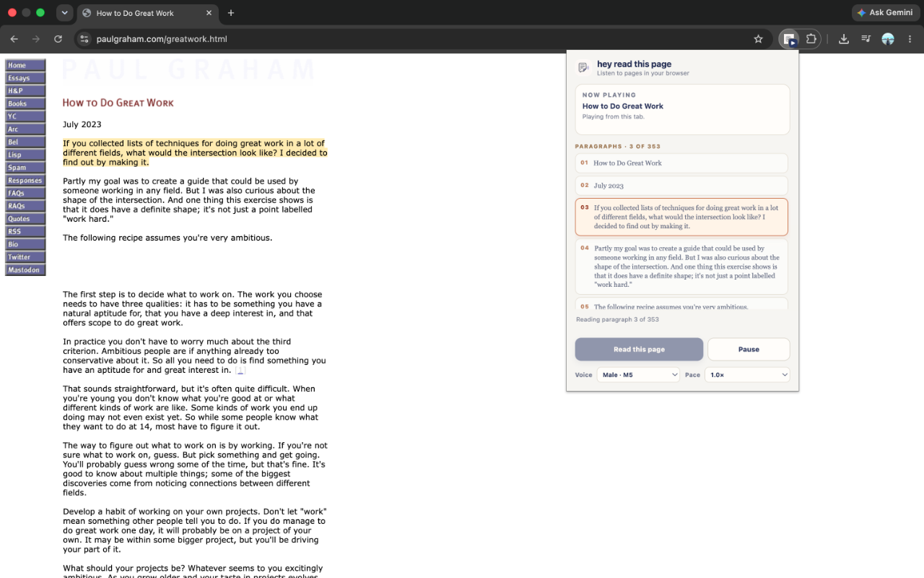
Task: Select paragraph 05 The following recipe
Action: click(681, 304)
